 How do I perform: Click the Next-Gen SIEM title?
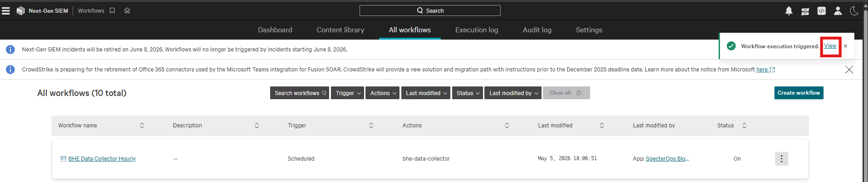[x=48, y=10]
